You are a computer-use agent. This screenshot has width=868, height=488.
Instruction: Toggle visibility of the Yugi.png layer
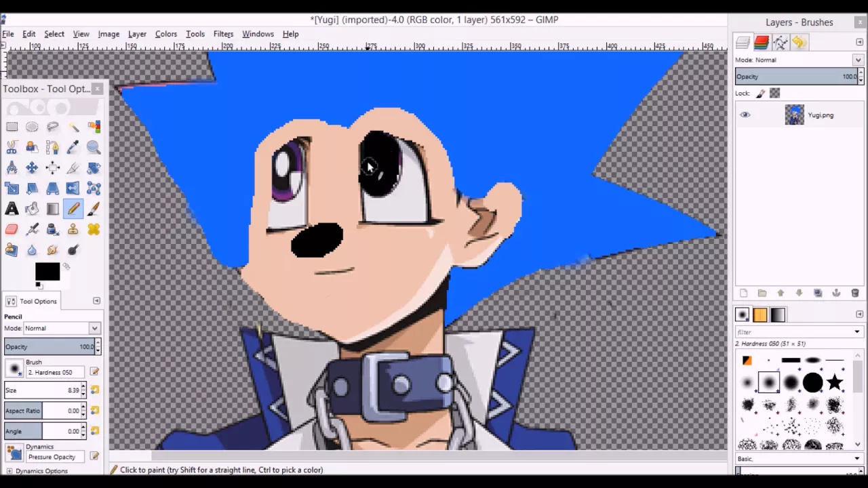(x=745, y=115)
